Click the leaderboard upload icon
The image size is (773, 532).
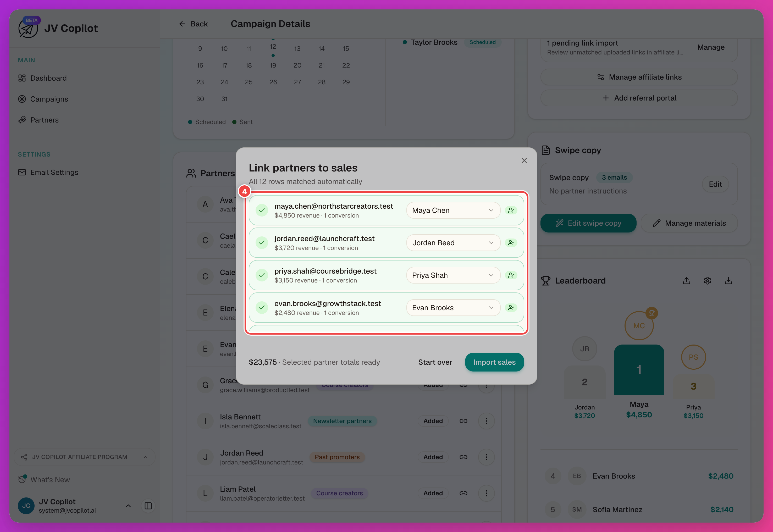point(686,281)
